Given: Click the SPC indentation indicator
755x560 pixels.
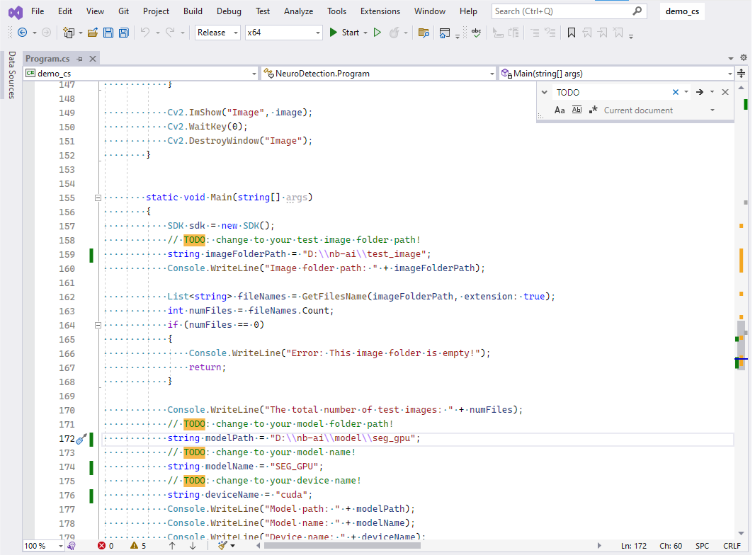Looking at the screenshot, I should point(702,546).
